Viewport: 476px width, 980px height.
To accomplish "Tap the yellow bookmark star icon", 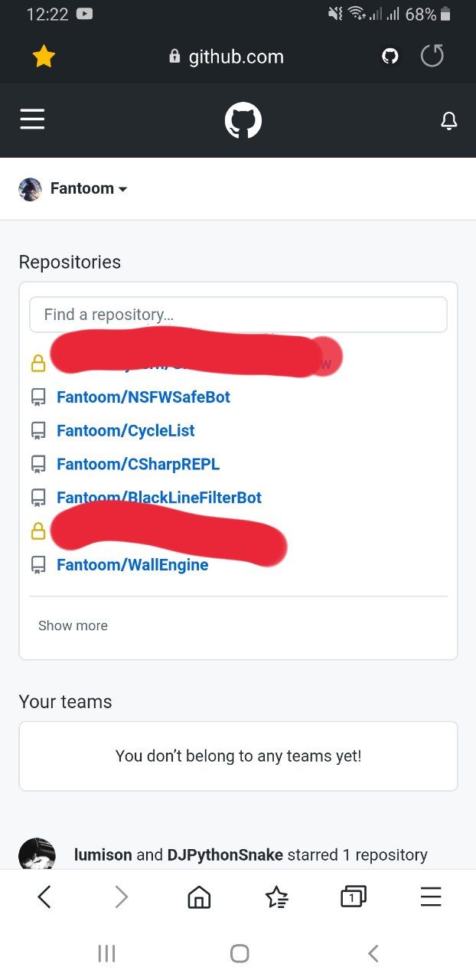I will (44, 57).
